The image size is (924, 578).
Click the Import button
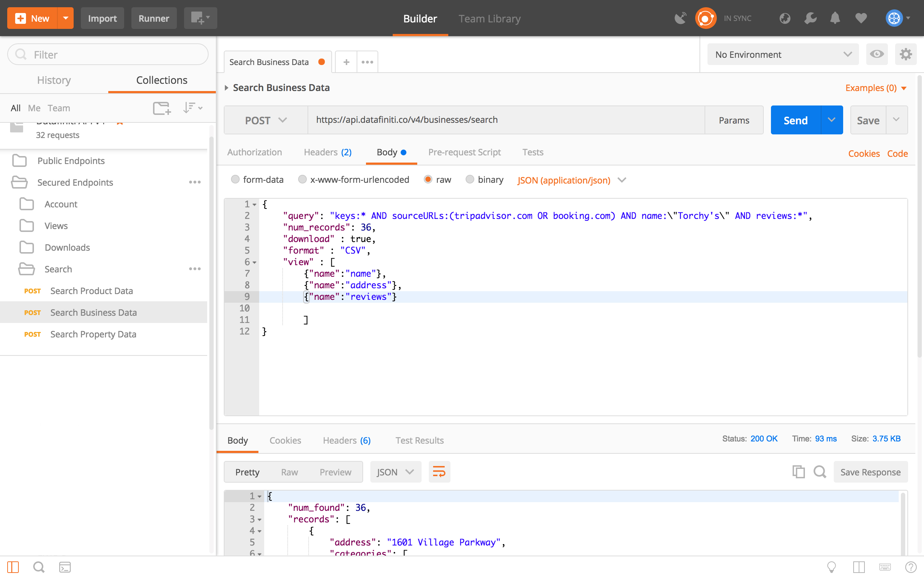(103, 18)
